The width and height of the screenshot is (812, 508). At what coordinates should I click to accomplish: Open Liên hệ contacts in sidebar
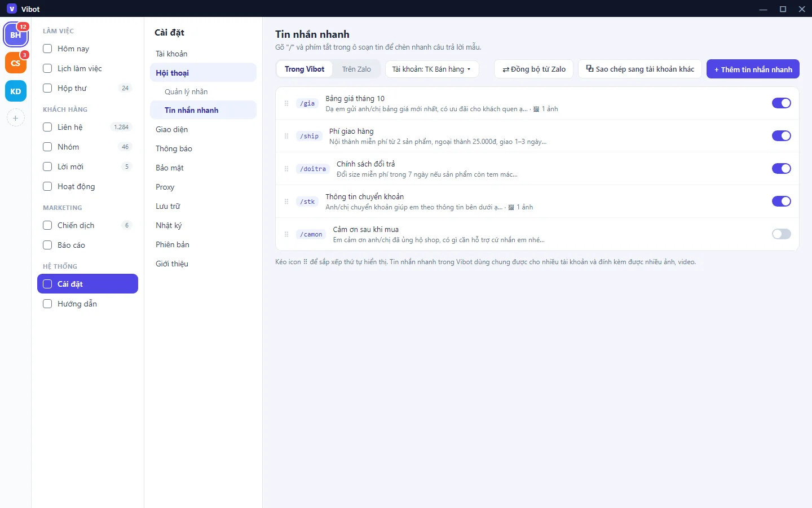87,127
